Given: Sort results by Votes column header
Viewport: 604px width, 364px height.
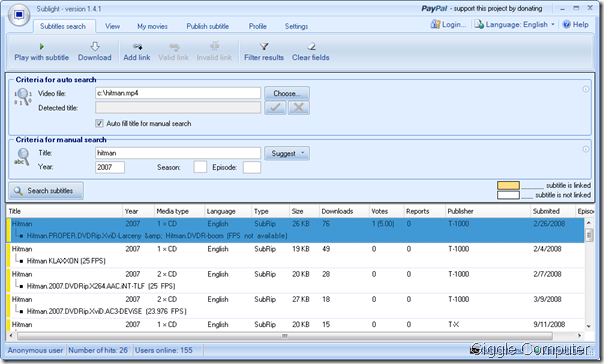Looking at the screenshot, I should pyautogui.click(x=386, y=211).
